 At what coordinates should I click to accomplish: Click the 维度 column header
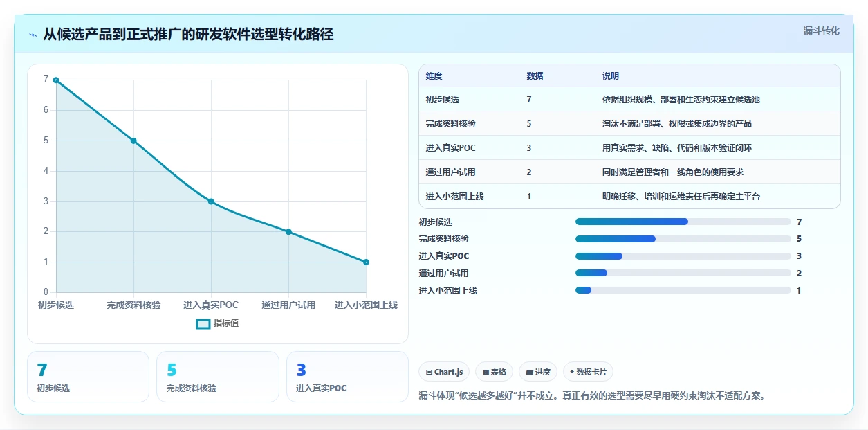click(434, 76)
